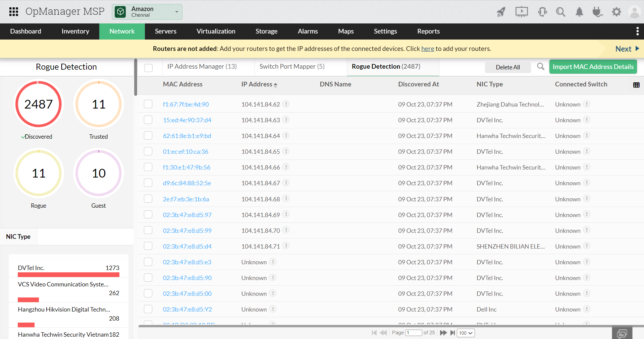The width and height of the screenshot is (644, 339).
Task: Open the chat widget at bottom right
Action: (x=622, y=333)
